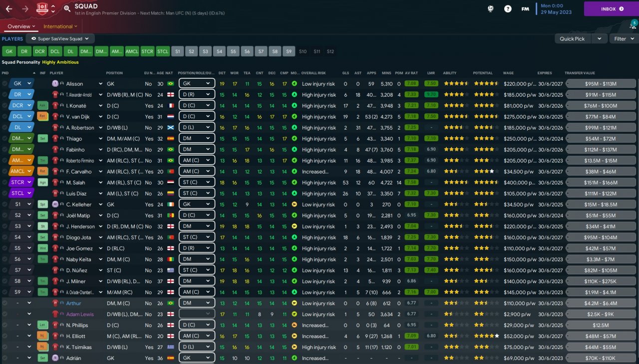
Task: Open the FM menu
Action: click(x=525, y=9)
